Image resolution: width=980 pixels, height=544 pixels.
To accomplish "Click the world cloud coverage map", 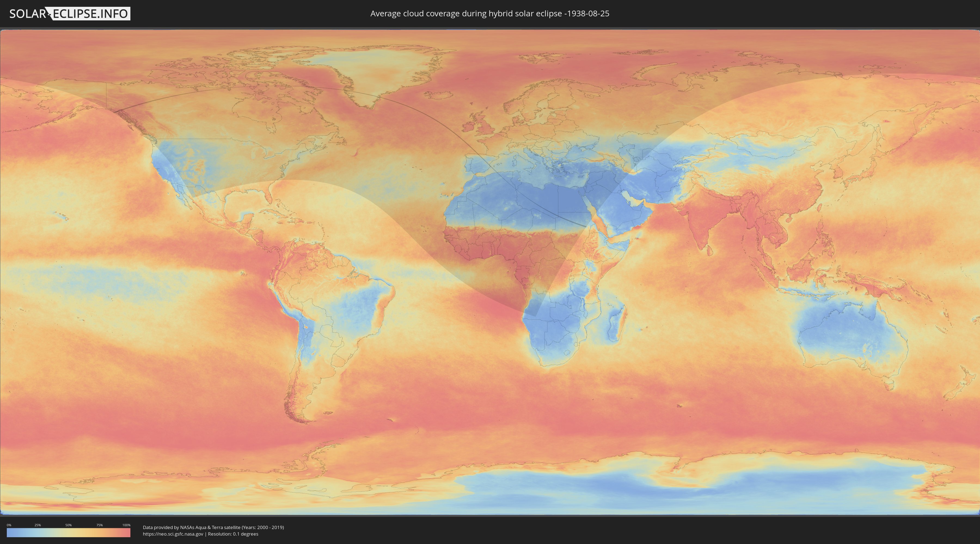I will [x=490, y=273].
